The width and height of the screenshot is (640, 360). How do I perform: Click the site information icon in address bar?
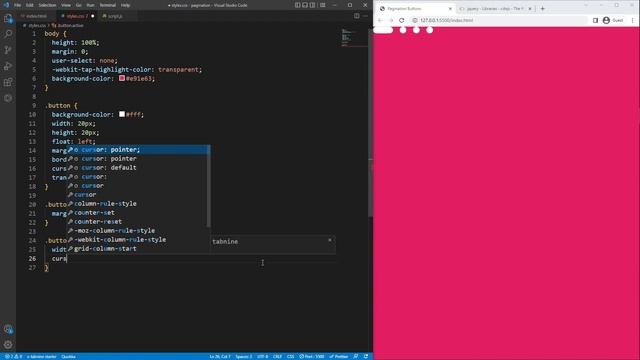pyautogui.click(x=415, y=20)
